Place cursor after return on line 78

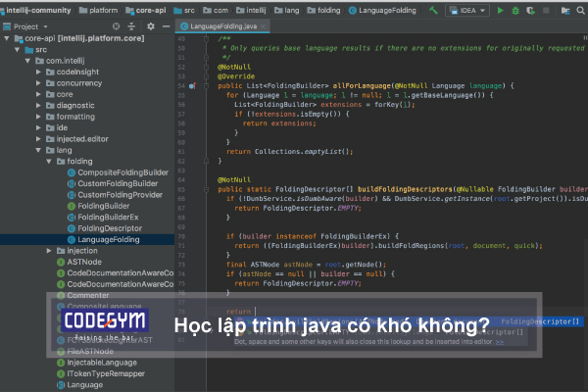click(x=255, y=312)
